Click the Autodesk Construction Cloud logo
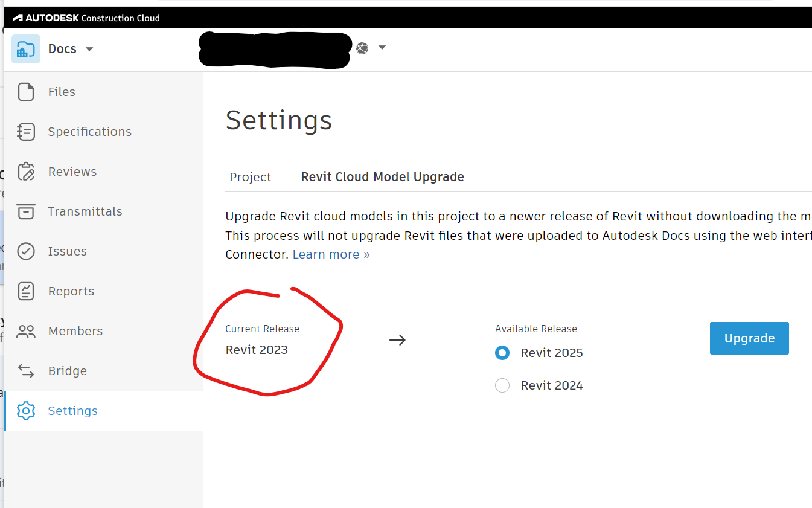Screen dimensions: 812x508 pyautogui.click(x=86, y=18)
